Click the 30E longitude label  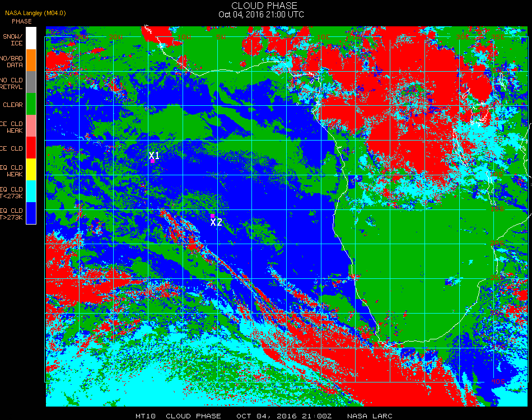point(463,37)
